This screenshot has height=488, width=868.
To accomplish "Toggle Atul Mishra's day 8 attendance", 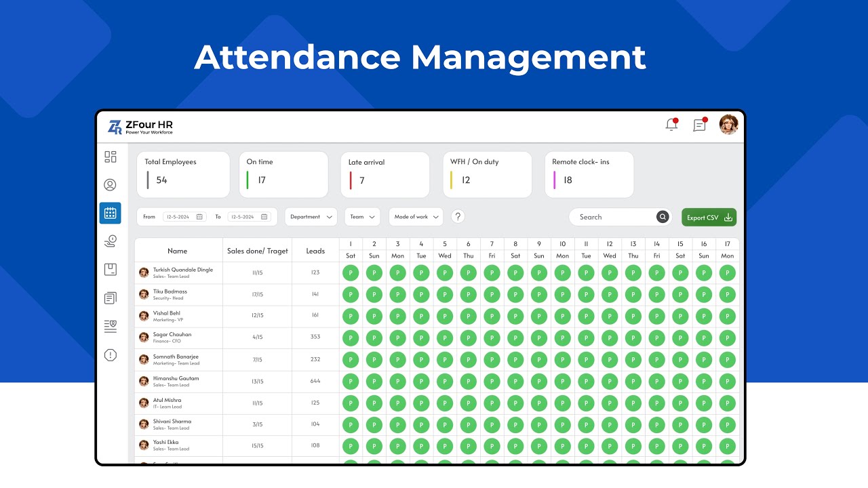I will [x=515, y=403].
